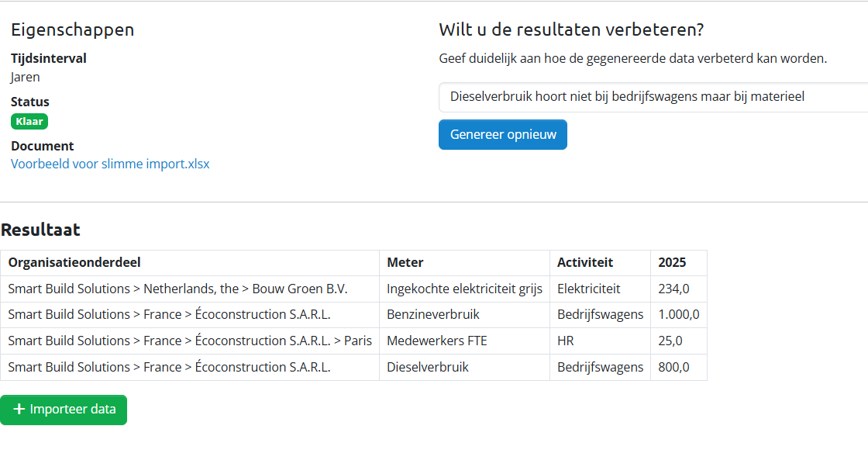This screenshot has height=467, width=868.
Task: Select the Meter column header
Action: [405, 263]
